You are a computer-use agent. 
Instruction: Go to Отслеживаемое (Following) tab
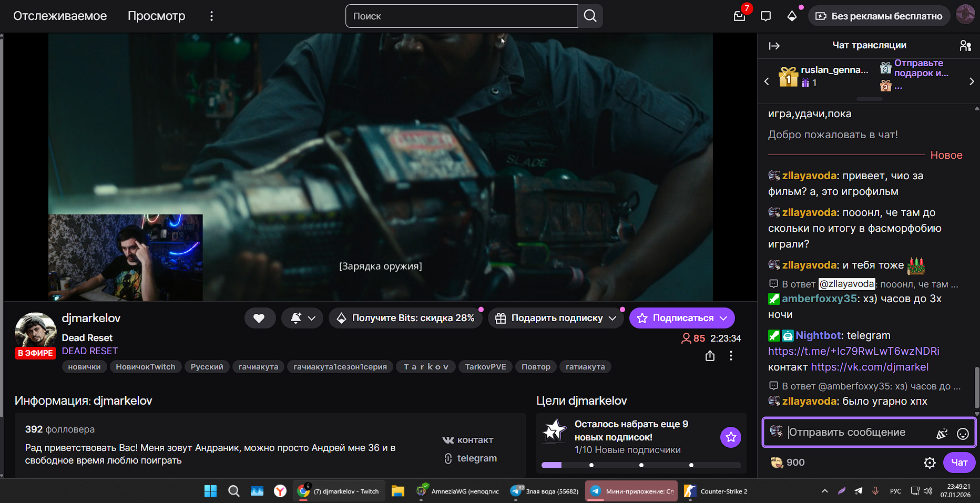tap(60, 16)
